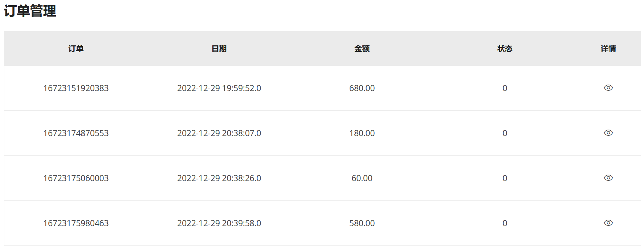This screenshot has height=248, width=644.
Task: Click the 订单管理 page heading
Action: [x=30, y=11]
